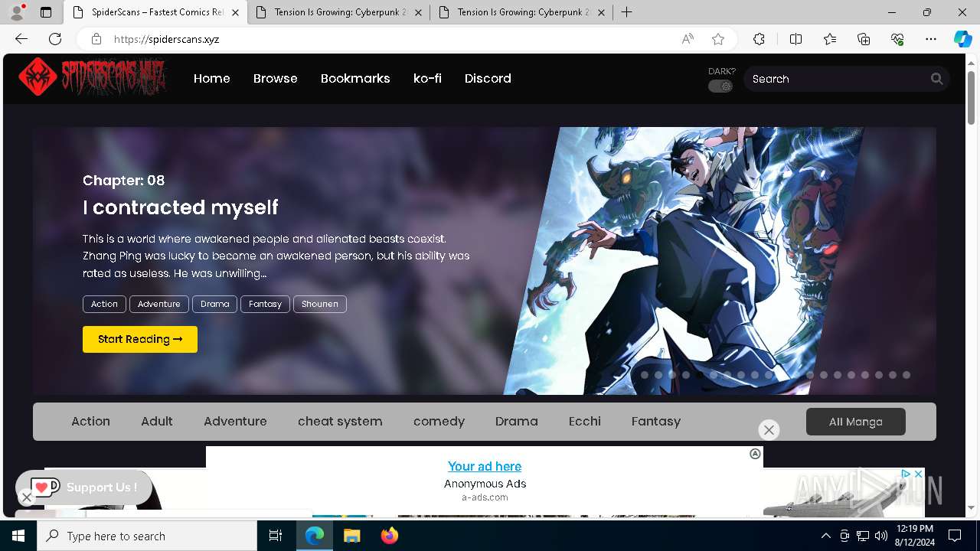Select the Fantasy genre tag
This screenshot has height=551, width=980.
265,304
